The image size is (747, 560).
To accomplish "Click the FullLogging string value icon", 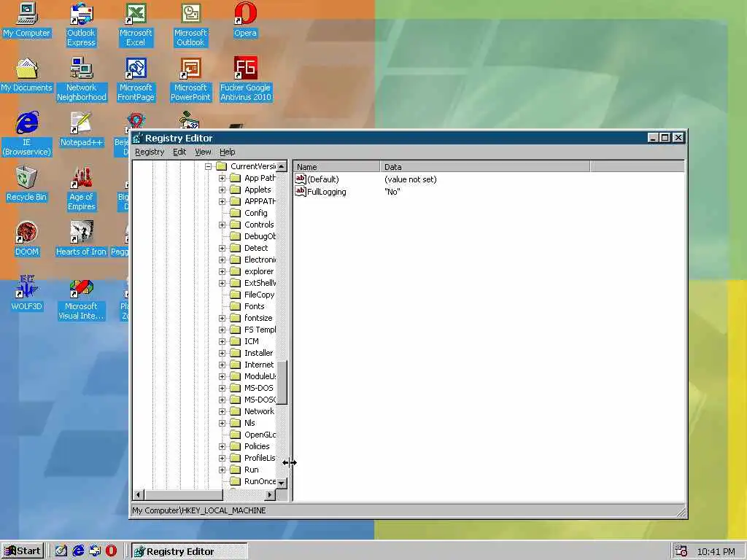I will click(300, 192).
